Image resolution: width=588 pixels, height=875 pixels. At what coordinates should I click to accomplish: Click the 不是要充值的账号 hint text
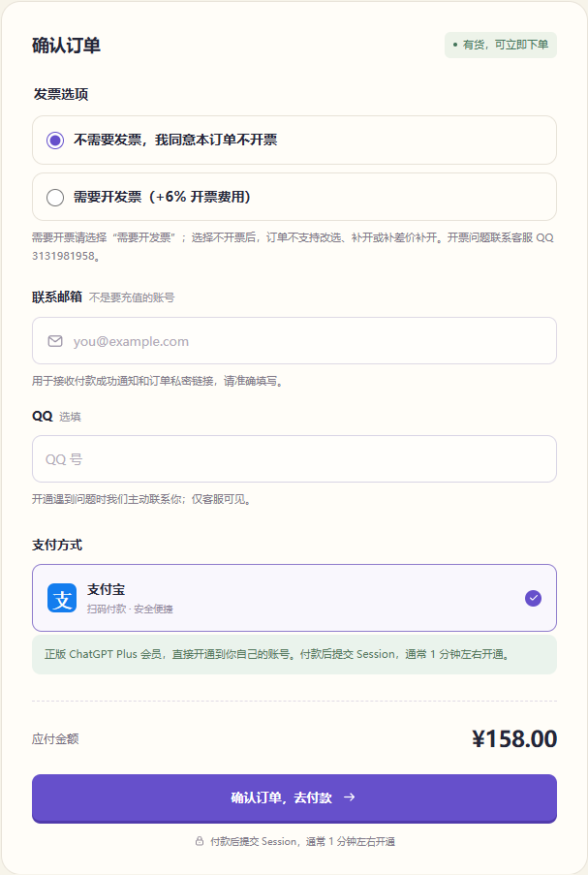[132, 297]
